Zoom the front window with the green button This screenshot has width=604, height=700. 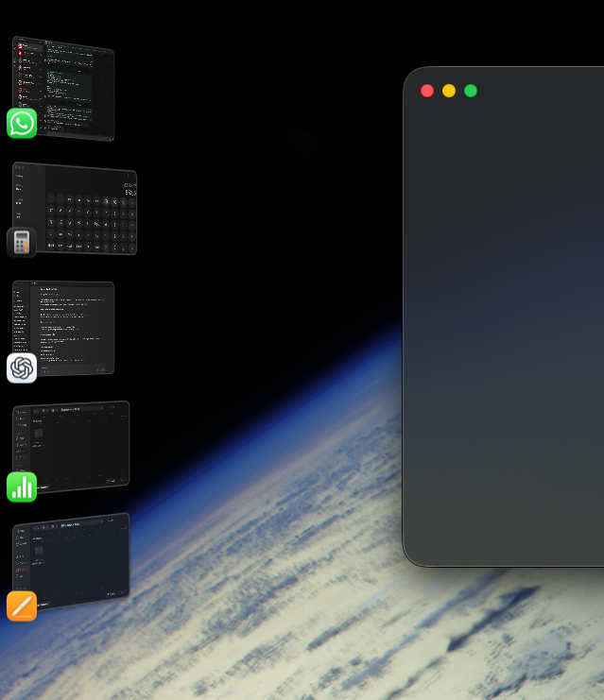coord(471,91)
